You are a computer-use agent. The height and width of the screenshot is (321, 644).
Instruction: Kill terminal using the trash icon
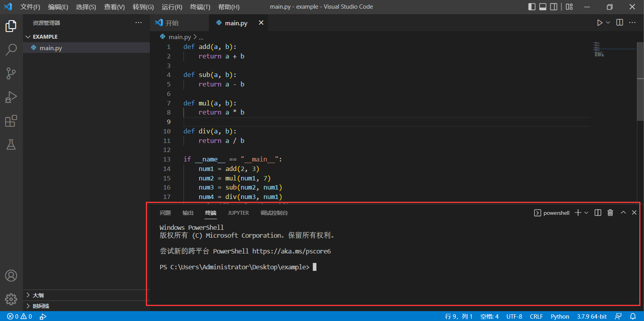coord(610,213)
